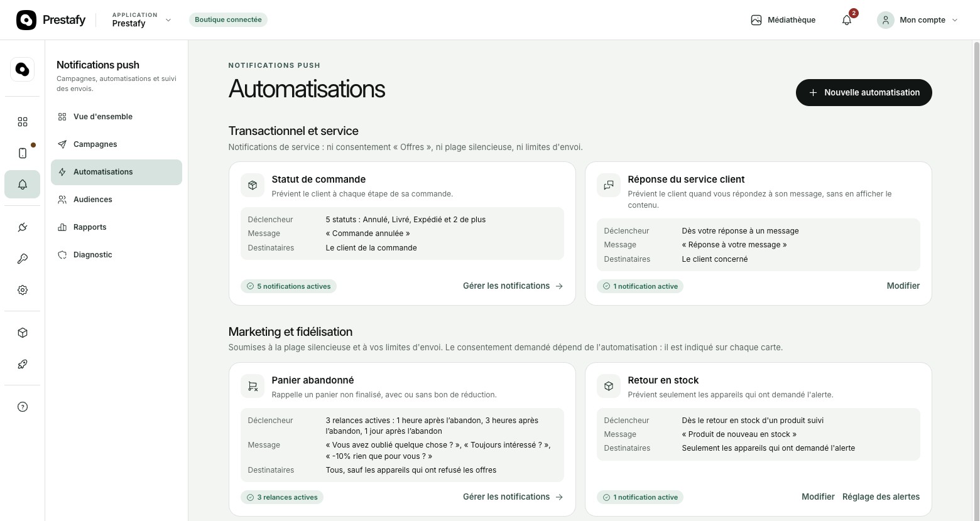980x521 pixels.
Task: Click Modifier on Réponse du service client
Action: pyautogui.click(x=903, y=286)
